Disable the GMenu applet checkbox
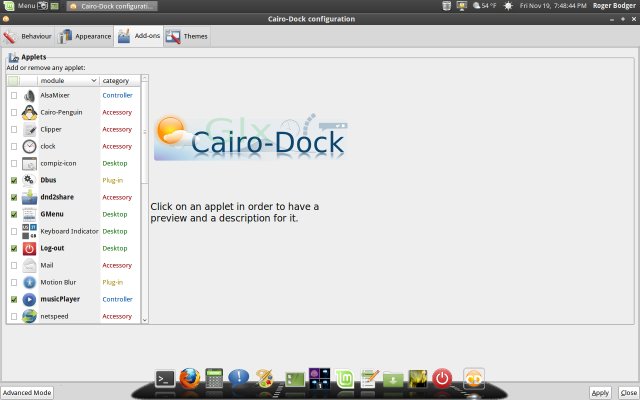This screenshot has height=400, width=640. tap(13, 214)
